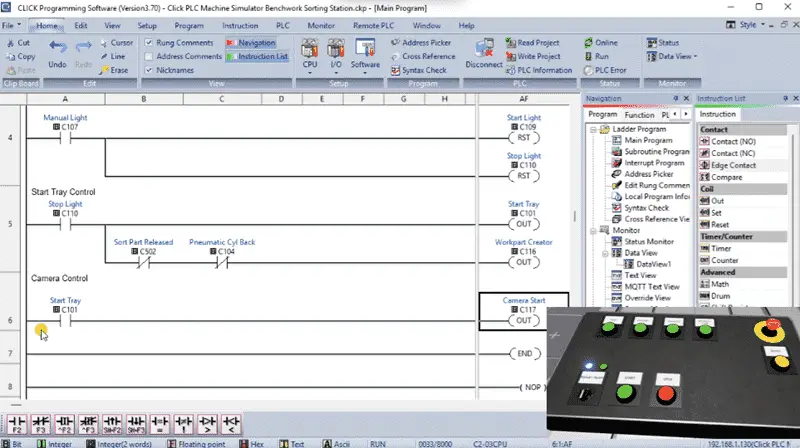This screenshot has height=448, width=800.
Task: Open the Instruction menu
Action: click(x=240, y=26)
